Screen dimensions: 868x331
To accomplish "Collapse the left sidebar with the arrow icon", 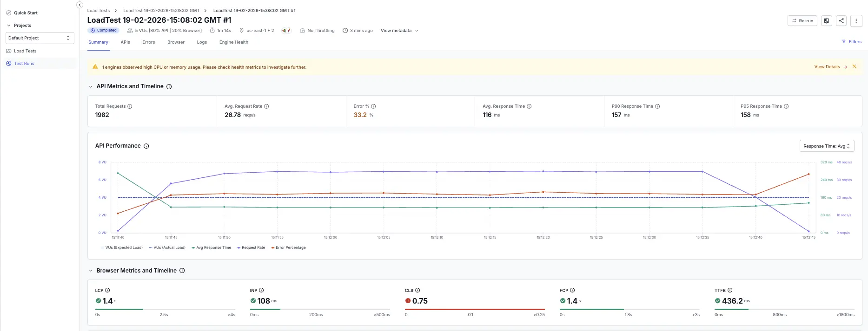I will click(80, 5).
